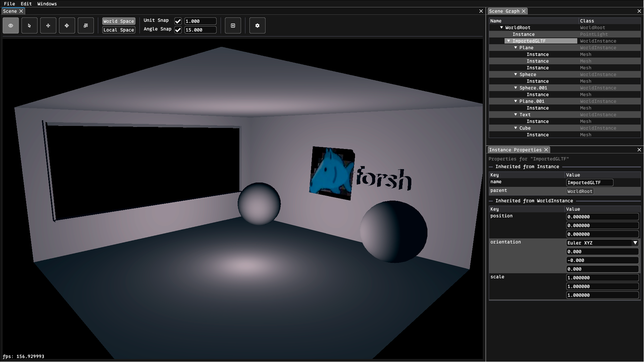Click the WorldRoot parent button

click(580, 191)
